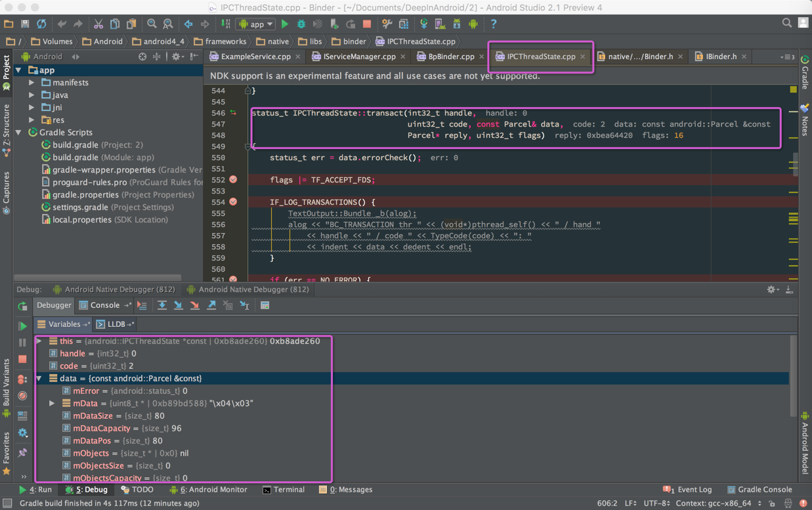Click the binder breadcrumb folder
The width and height of the screenshot is (812, 510).
point(348,41)
